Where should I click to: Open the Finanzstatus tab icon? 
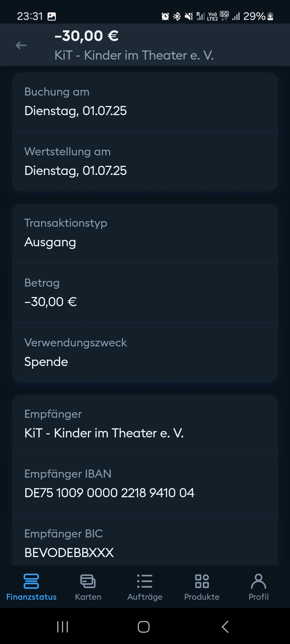point(31,581)
